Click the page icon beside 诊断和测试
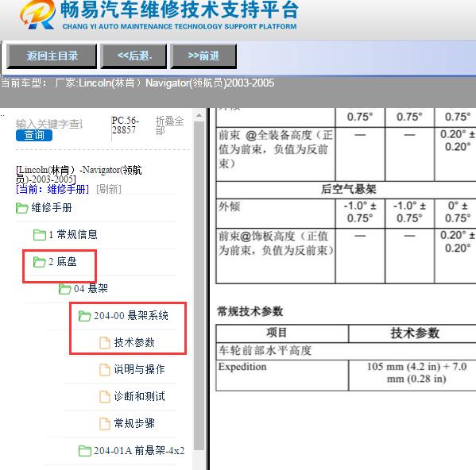The width and height of the screenshot is (476, 470). pyautogui.click(x=105, y=397)
